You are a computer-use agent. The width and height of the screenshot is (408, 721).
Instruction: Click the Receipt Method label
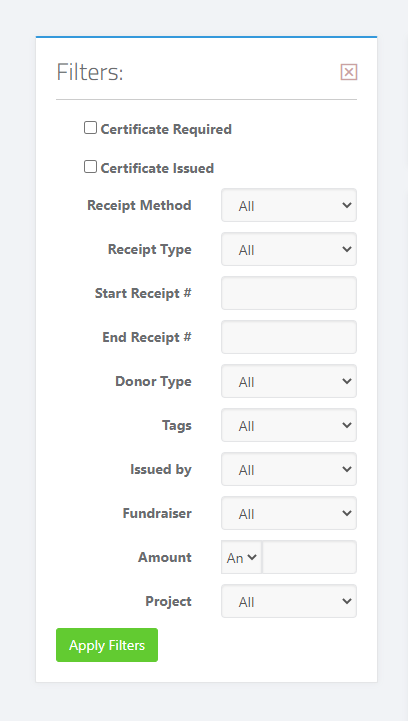[x=139, y=205]
